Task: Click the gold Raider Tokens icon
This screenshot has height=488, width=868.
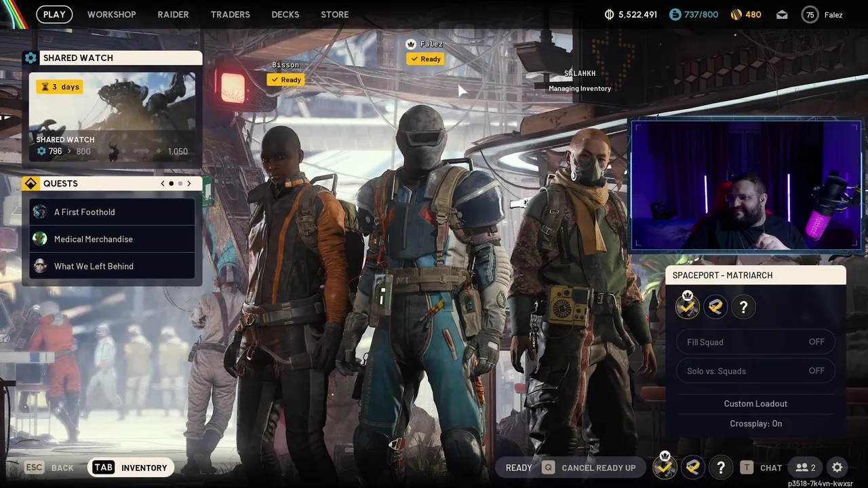Action: point(736,14)
